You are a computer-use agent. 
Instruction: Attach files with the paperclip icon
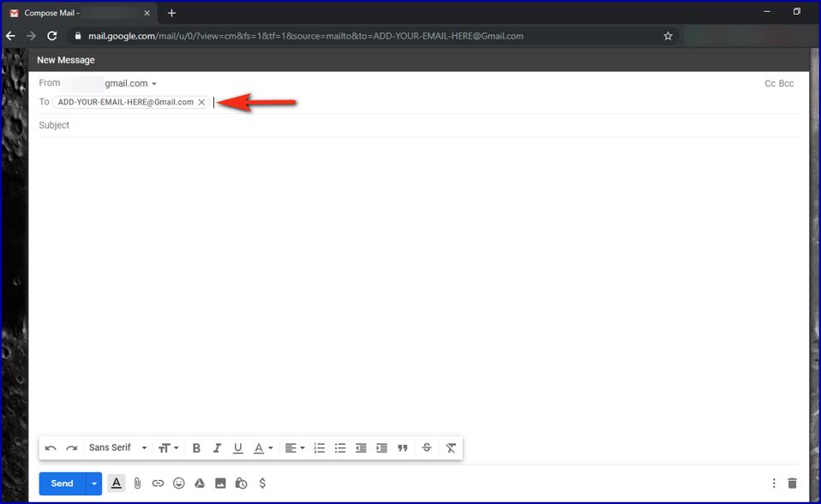137,483
